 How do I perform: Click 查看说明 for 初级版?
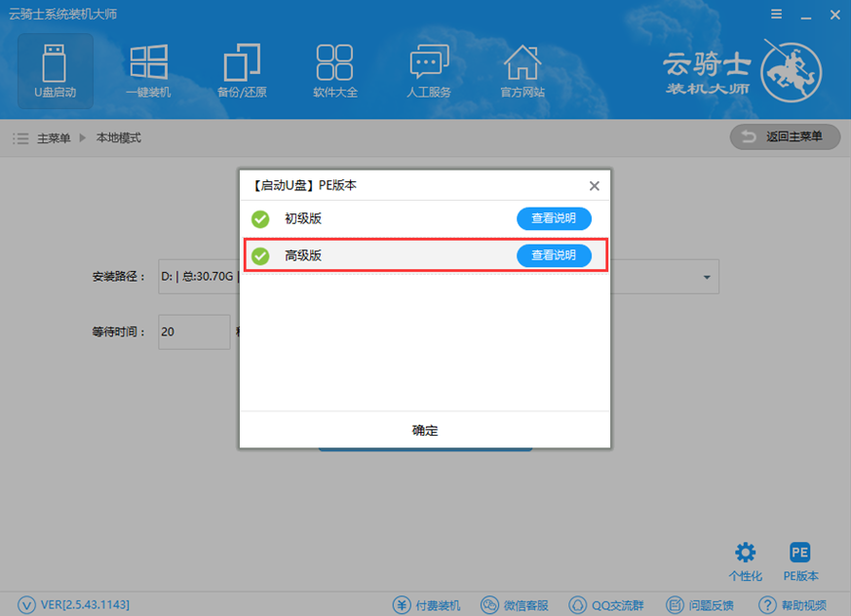coord(554,218)
